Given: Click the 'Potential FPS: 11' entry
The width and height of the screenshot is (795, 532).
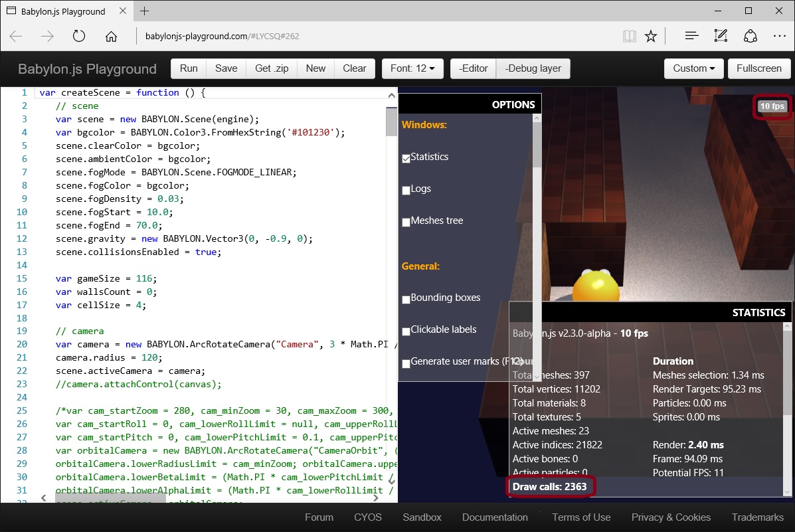Looking at the screenshot, I should 688,473.
